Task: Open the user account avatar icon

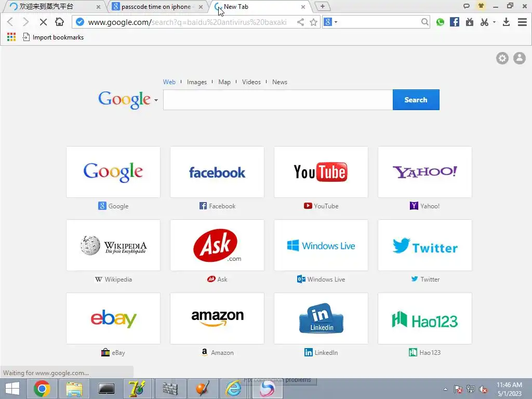Action: (x=519, y=58)
